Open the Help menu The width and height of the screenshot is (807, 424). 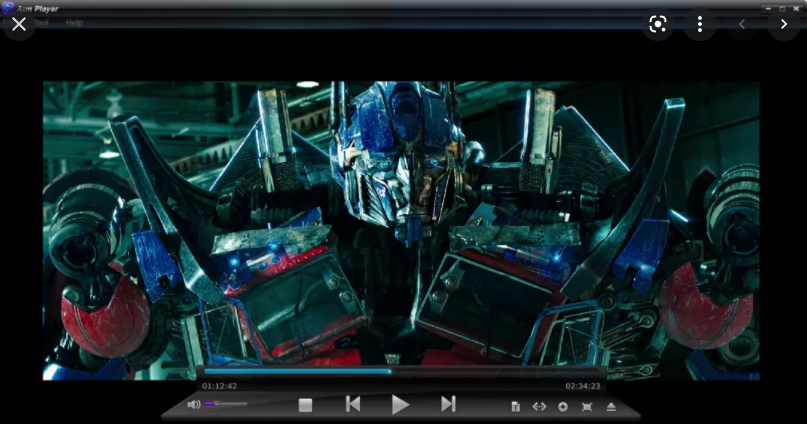[x=74, y=23]
